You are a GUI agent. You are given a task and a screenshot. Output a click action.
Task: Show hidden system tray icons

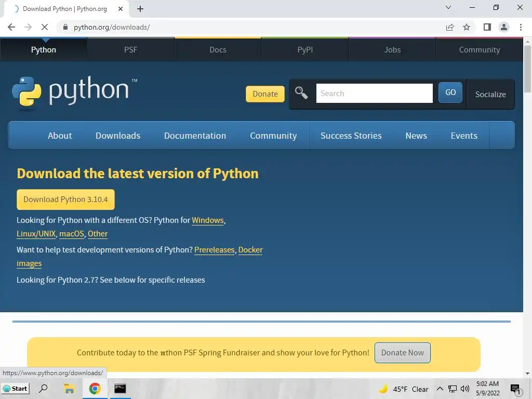(440, 389)
